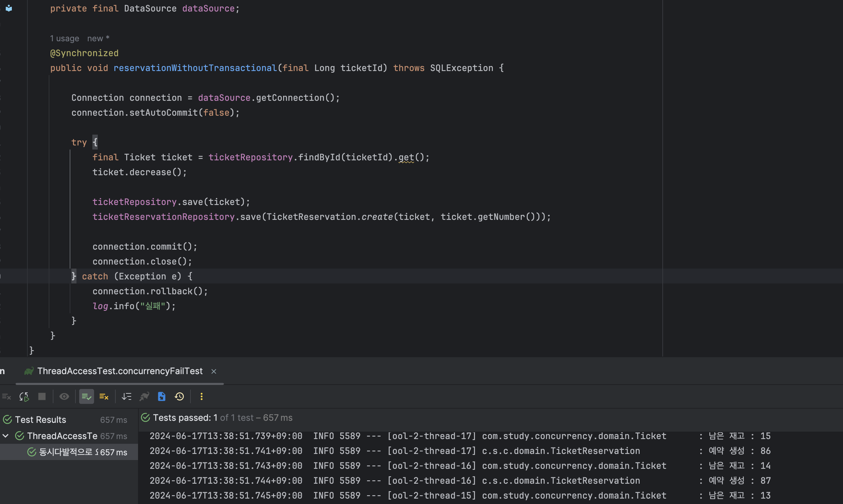Click the reservationWithoutTransactional method name
This screenshot has height=504, width=843.
195,68
